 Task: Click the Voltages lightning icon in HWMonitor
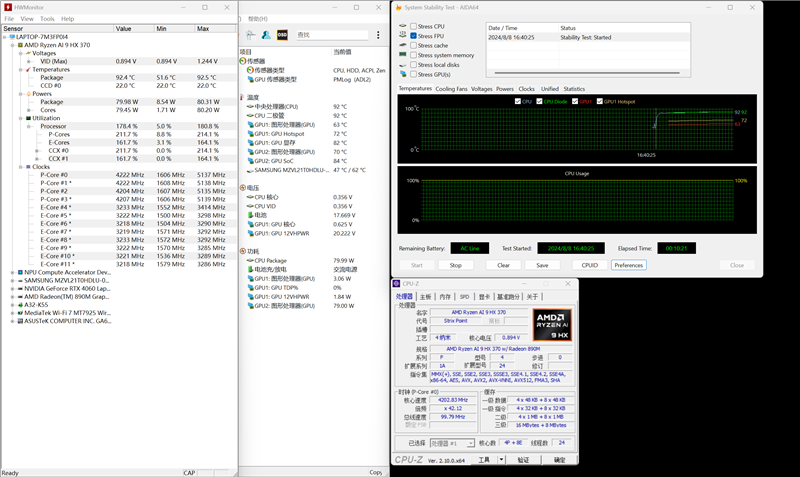tap(29, 53)
